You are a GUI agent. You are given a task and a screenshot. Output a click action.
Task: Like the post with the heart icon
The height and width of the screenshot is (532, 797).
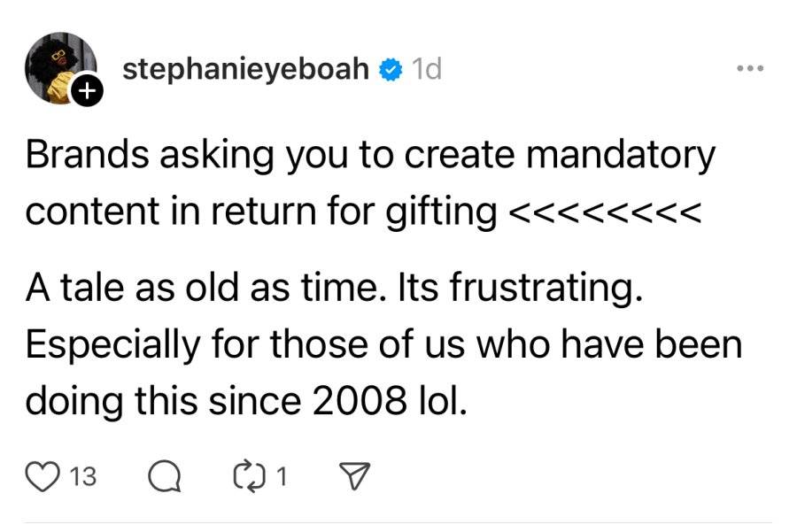coord(43,476)
